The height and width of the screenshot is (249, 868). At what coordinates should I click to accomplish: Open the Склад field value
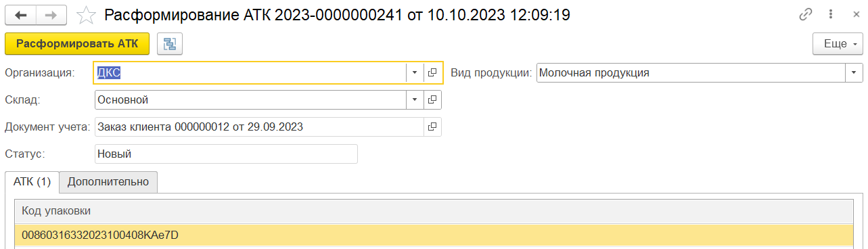(x=432, y=100)
